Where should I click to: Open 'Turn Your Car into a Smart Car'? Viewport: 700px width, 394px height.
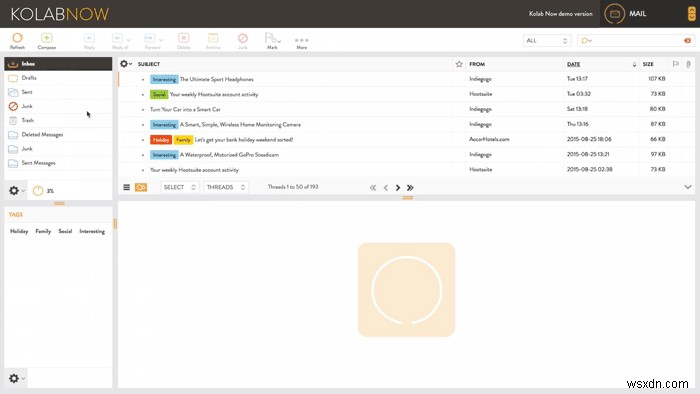click(185, 109)
